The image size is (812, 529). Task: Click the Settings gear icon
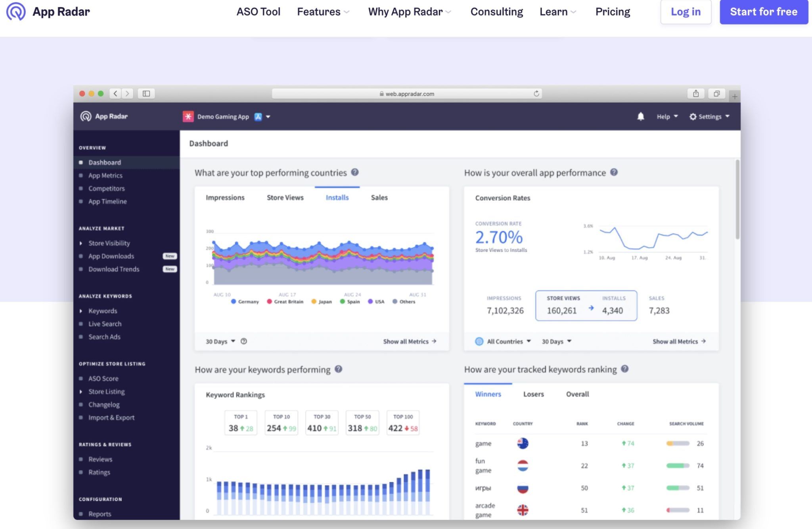tap(693, 117)
